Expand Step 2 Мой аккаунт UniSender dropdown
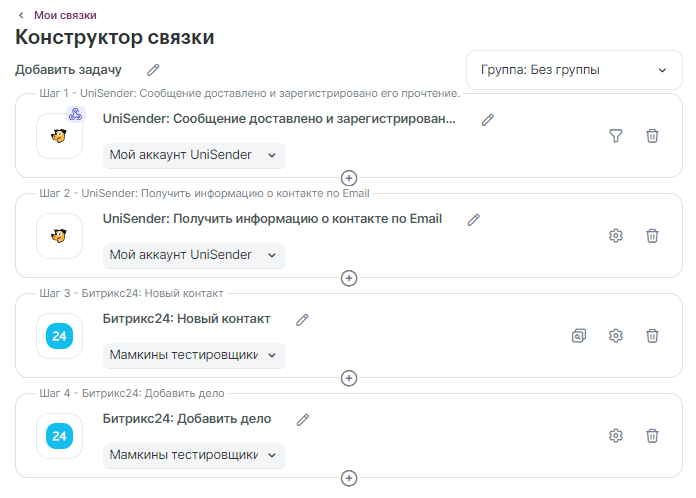The height and width of the screenshot is (498, 696). pos(194,255)
